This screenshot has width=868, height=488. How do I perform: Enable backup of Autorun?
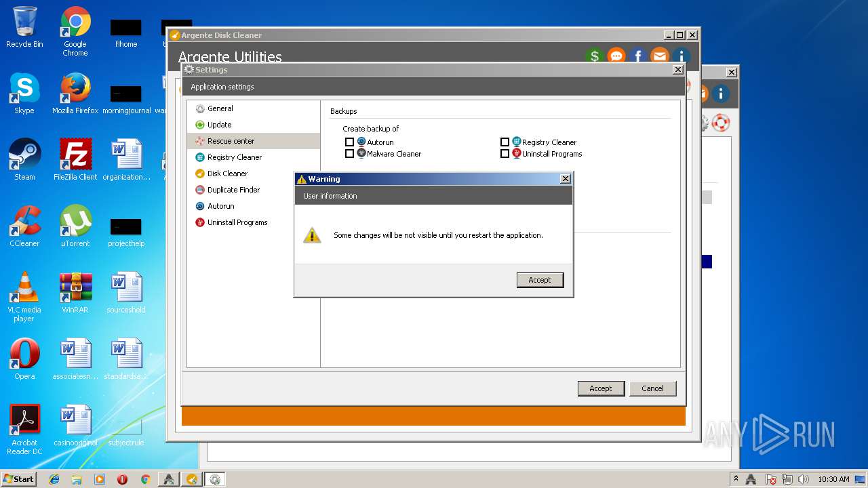tap(350, 142)
